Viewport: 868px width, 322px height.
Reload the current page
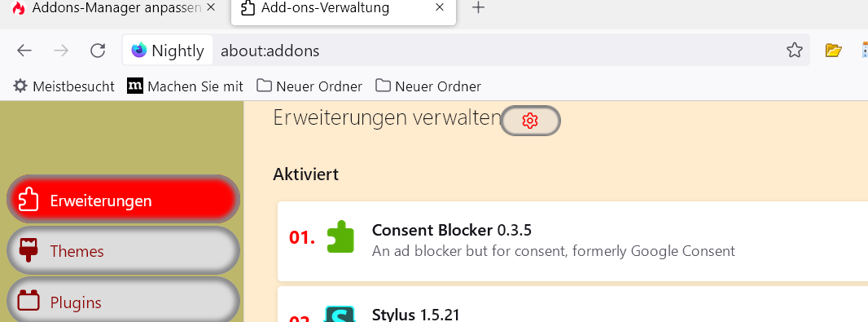coord(98,51)
